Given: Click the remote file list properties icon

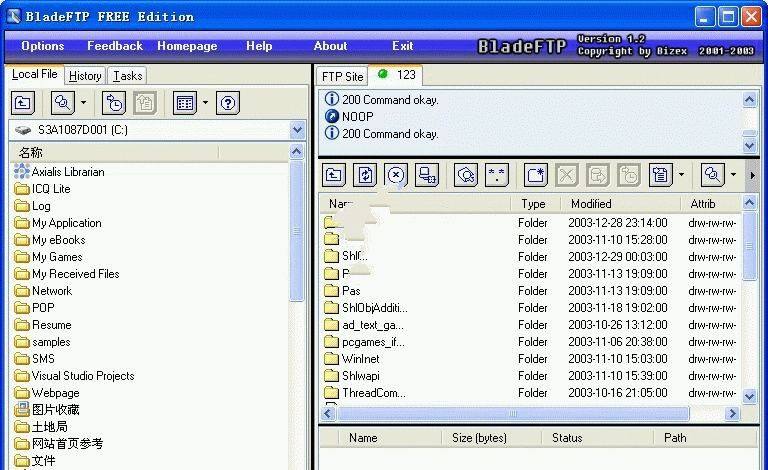Looking at the screenshot, I should coord(660,175).
